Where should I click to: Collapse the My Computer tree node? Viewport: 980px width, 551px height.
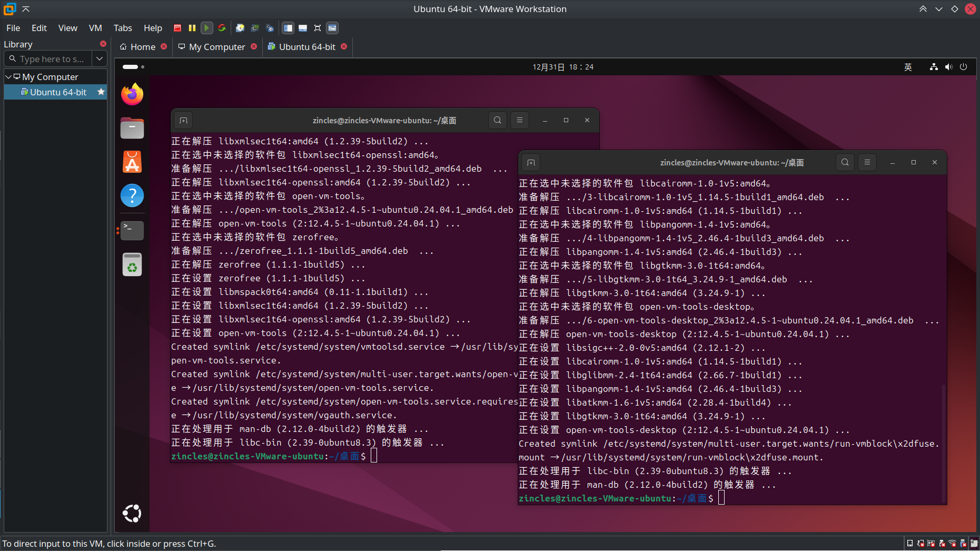(x=8, y=77)
